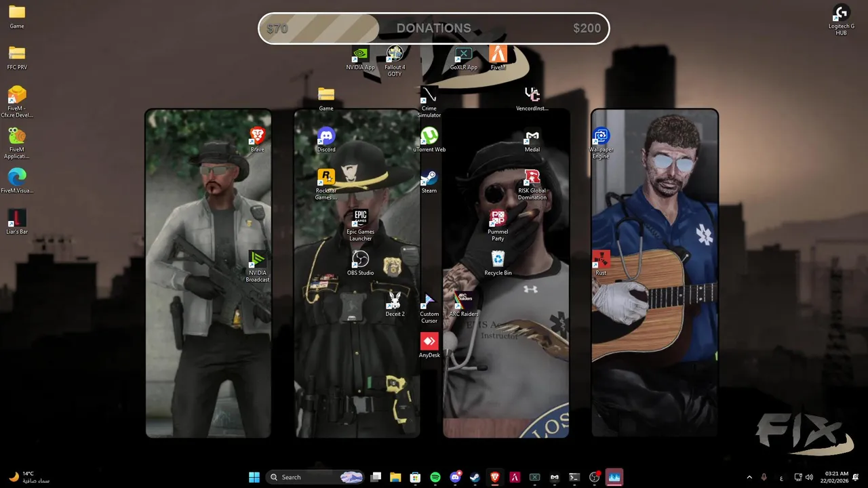This screenshot has height=488, width=868.
Task: Select the FiveM Application Data shortcut
Action: [17, 144]
